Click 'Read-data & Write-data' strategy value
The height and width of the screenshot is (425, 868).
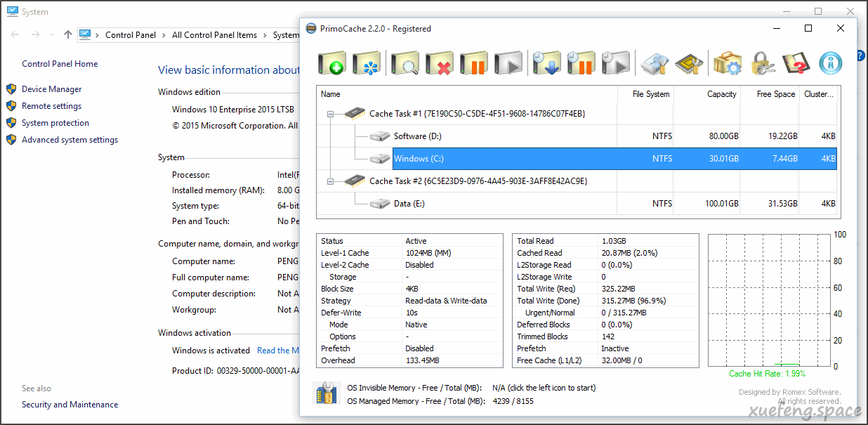tap(446, 301)
